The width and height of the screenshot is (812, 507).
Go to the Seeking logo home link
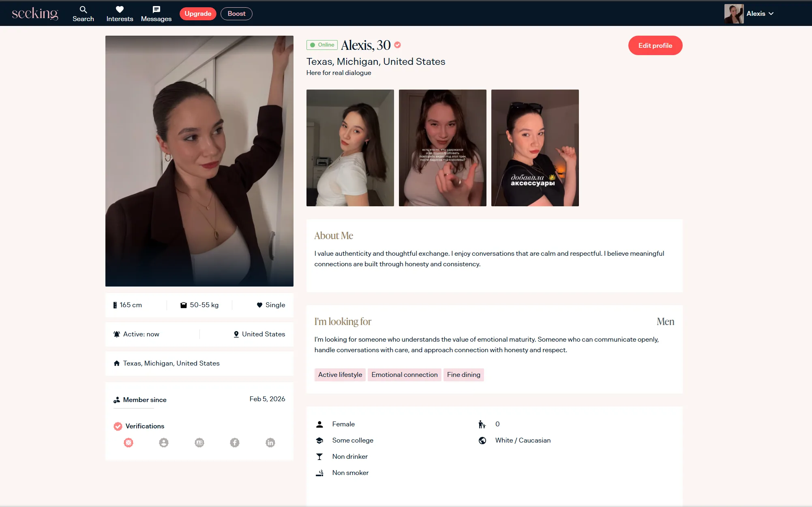[x=35, y=14]
